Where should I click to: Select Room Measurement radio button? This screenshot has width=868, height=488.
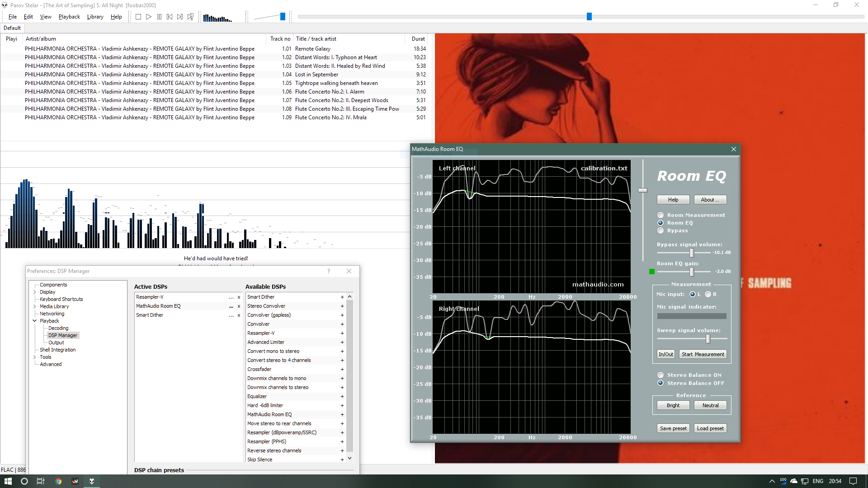click(x=660, y=215)
